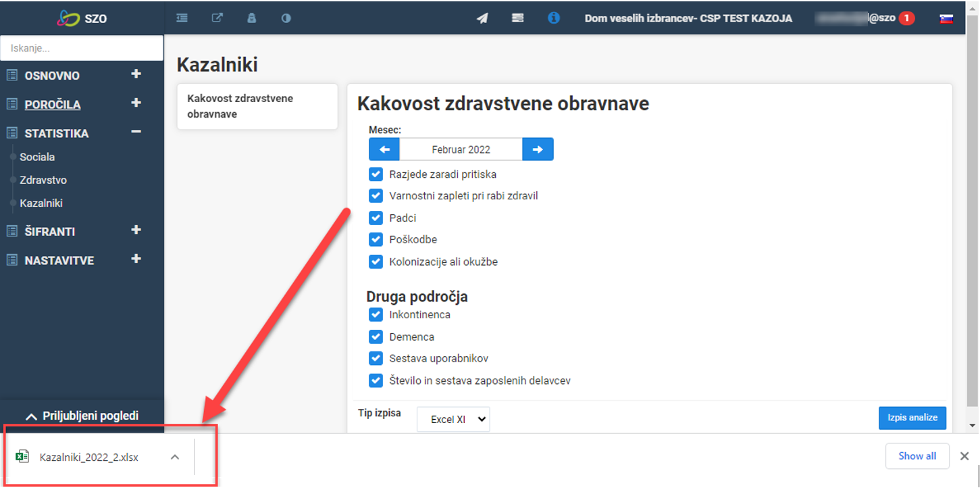This screenshot has width=980, height=490.
Task: Open the POROČILA menu section
Action: (53, 105)
